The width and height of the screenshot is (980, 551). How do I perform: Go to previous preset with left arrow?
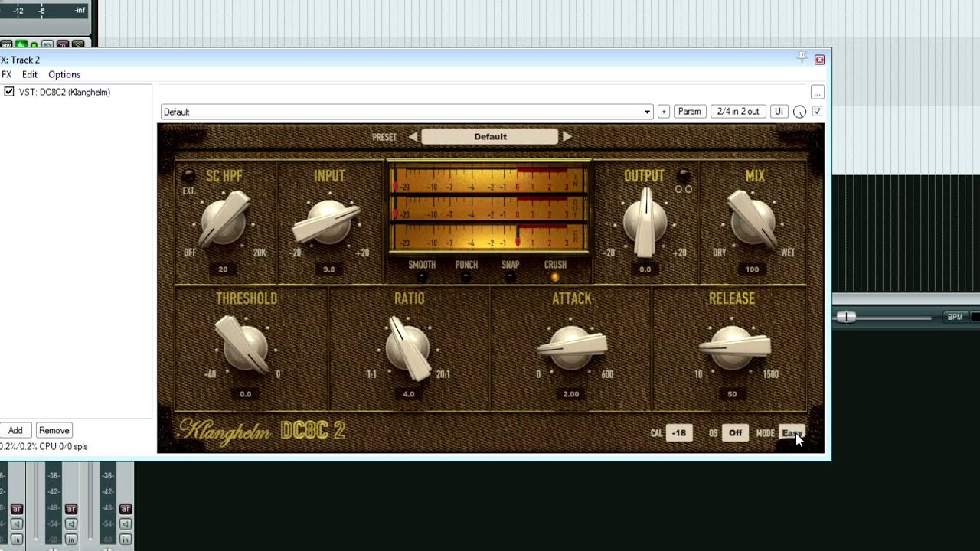coord(413,137)
